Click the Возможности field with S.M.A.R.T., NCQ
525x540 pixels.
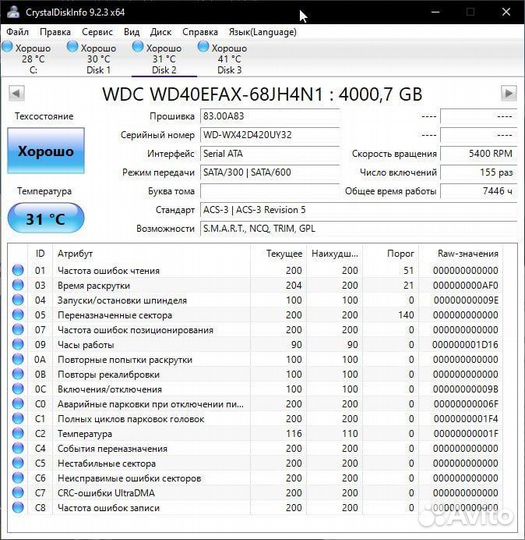point(358,228)
